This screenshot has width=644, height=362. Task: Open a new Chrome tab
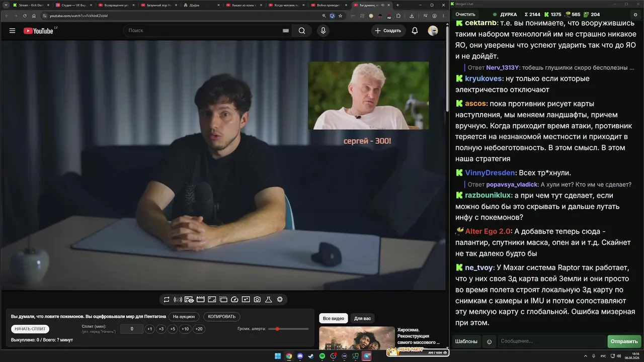coord(397,5)
